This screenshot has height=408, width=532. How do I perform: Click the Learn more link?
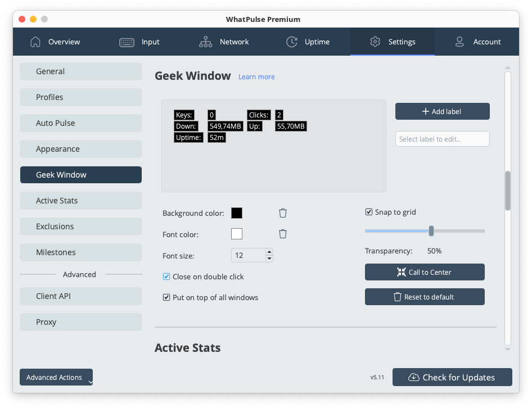[x=256, y=76]
